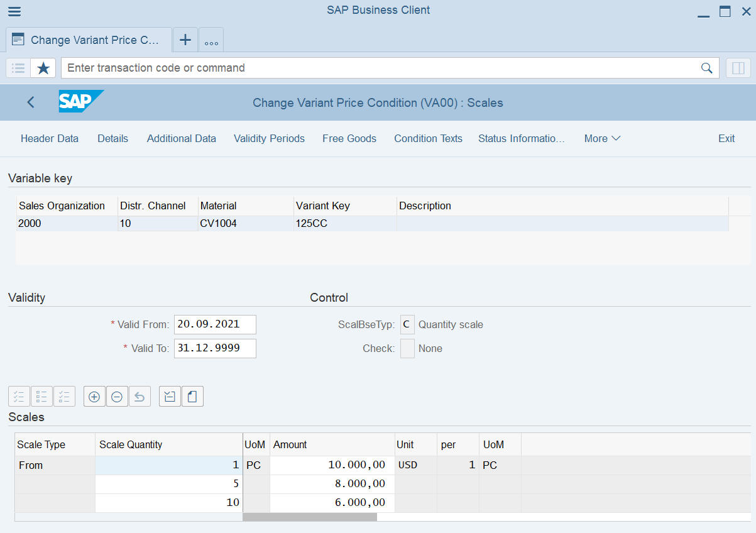Toggle the side panel icon next to search
The image size is (756, 533).
(x=738, y=68)
